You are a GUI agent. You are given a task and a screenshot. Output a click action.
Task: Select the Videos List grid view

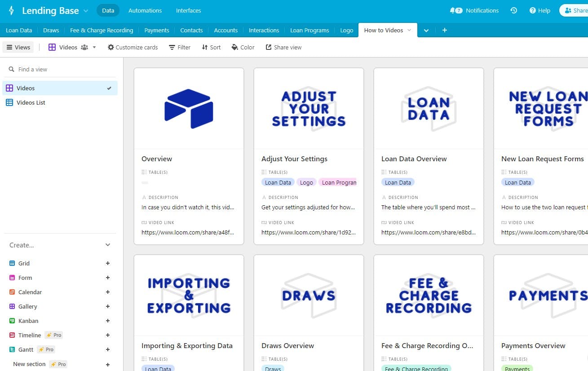click(60, 102)
